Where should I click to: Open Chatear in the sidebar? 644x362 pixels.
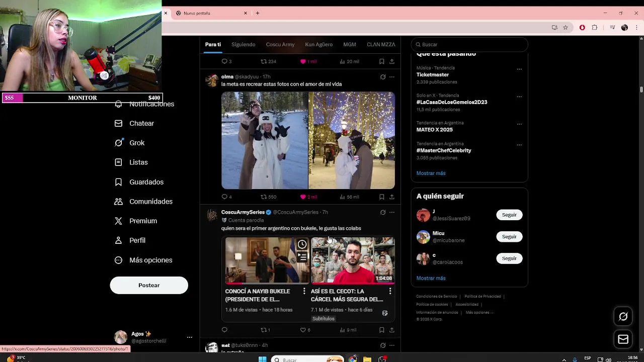(x=134, y=123)
